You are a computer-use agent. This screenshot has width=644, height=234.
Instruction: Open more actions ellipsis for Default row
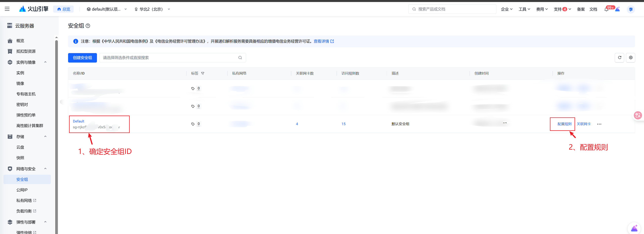[x=599, y=124]
